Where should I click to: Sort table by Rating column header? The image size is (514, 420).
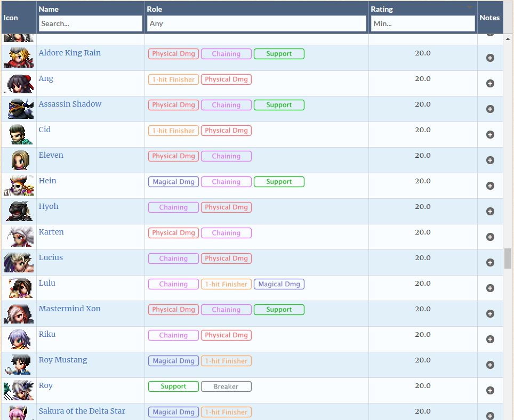382,9
